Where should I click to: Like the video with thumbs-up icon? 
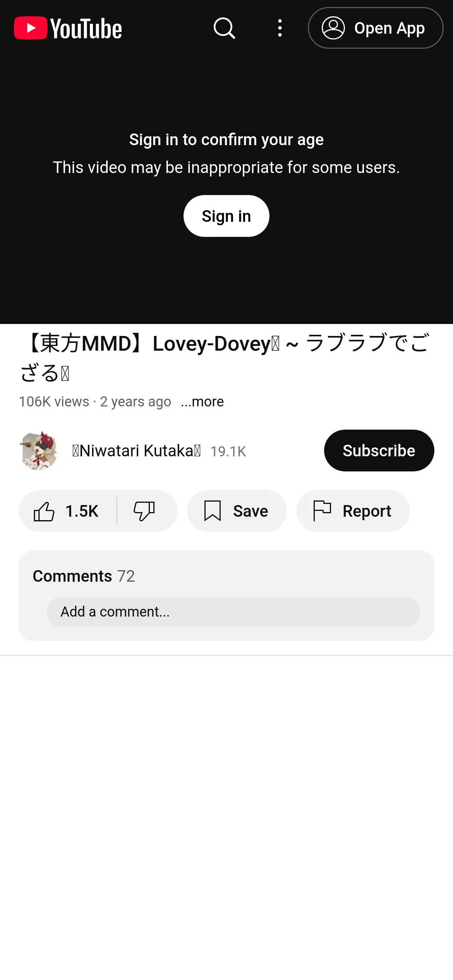coord(44,511)
